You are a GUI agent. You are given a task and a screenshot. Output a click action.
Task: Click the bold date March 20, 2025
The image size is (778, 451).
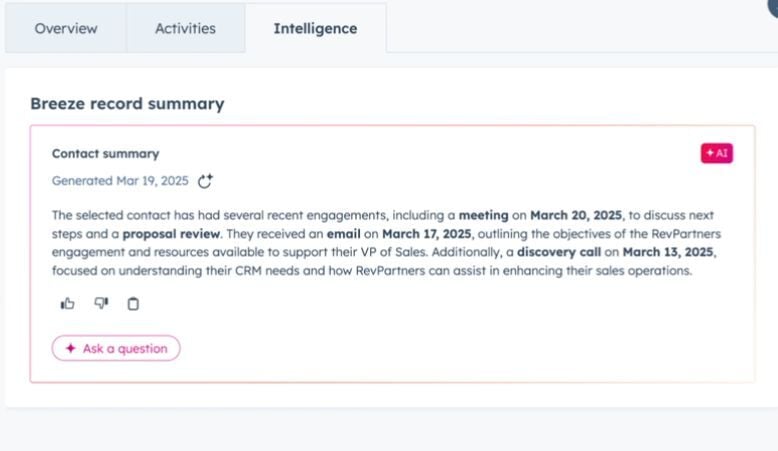576,215
